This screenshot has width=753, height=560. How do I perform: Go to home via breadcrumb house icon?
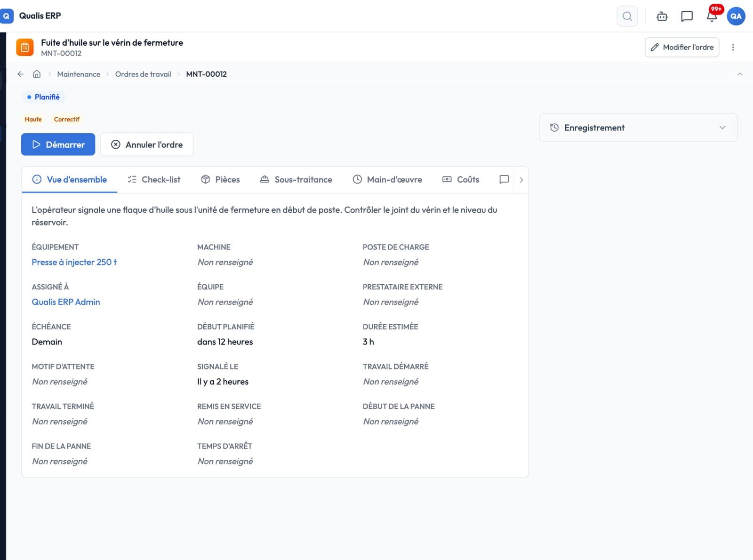[x=37, y=74]
